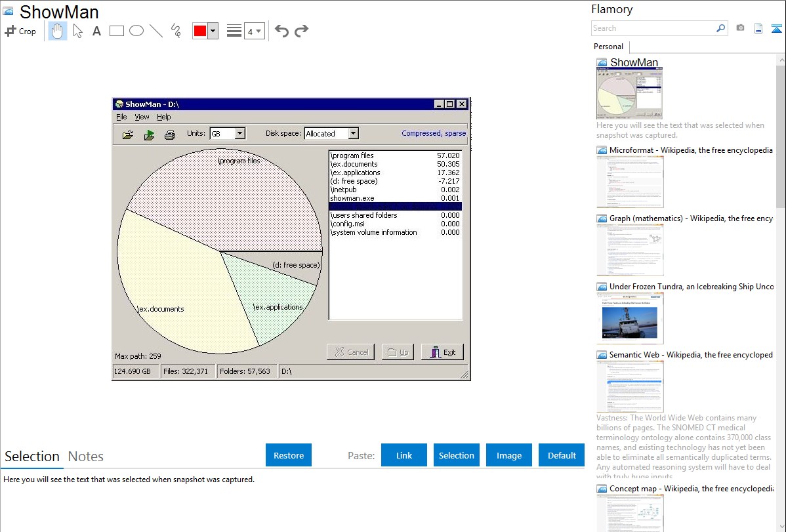This screenshot has height=532, width=786.
Task: Pick the ellipse shape tool
Action: pos(136,31)
